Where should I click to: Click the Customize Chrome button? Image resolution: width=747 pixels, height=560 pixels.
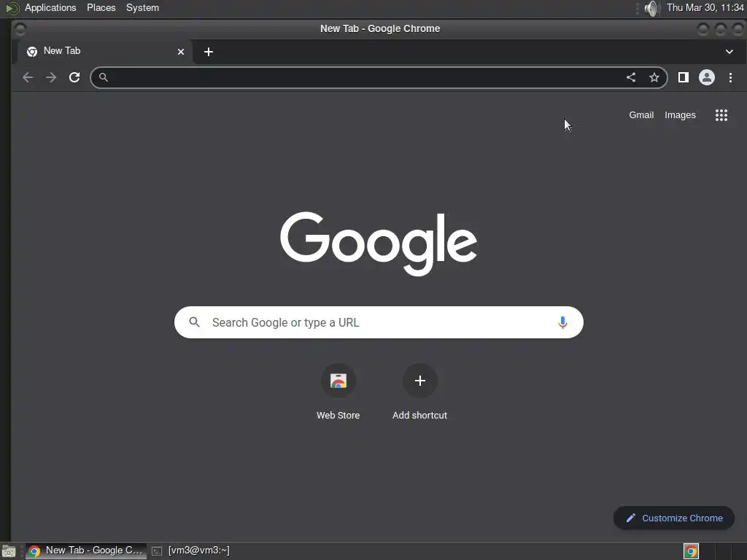point(673,518)
